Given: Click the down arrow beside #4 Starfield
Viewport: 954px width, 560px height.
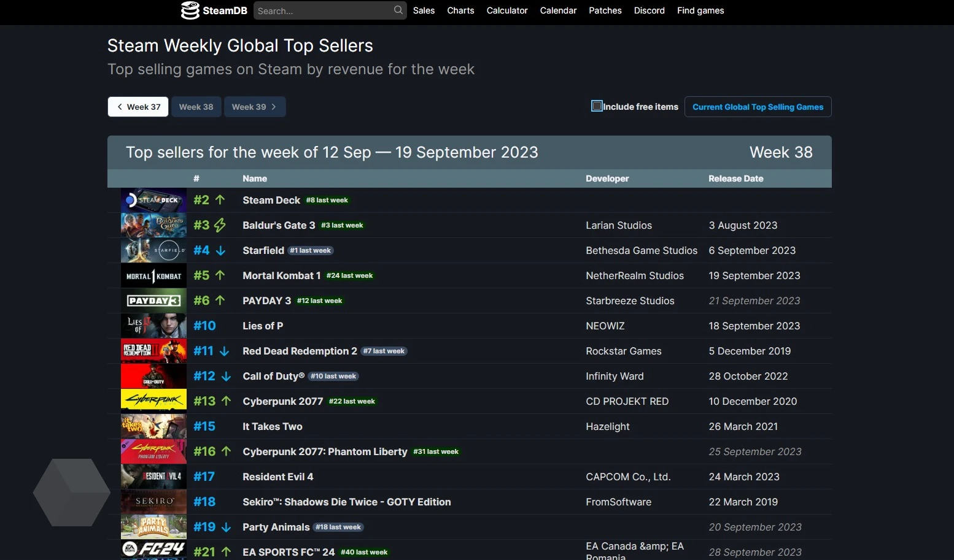Looking at the screenshot, I should tap(220, 250).
